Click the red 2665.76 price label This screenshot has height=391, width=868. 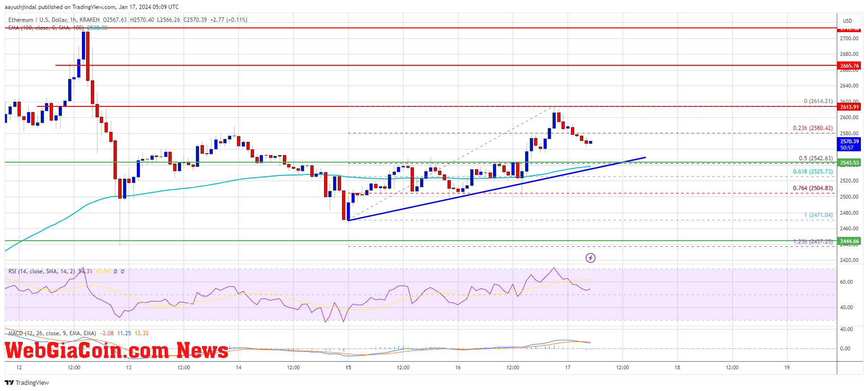click(x=849, y=66)
